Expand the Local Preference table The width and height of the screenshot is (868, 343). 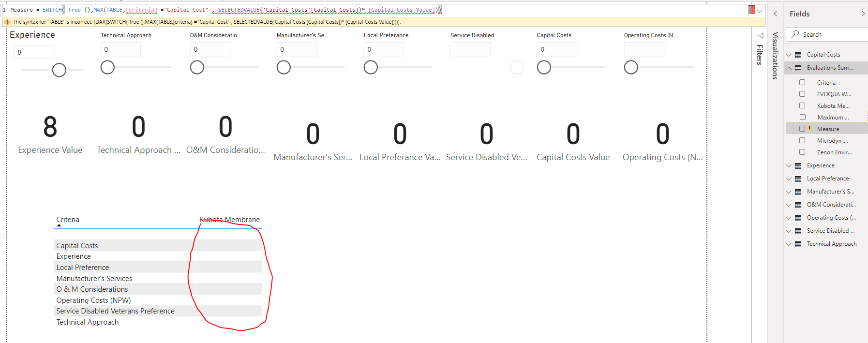pyautogui.click(x=789, y=179)
